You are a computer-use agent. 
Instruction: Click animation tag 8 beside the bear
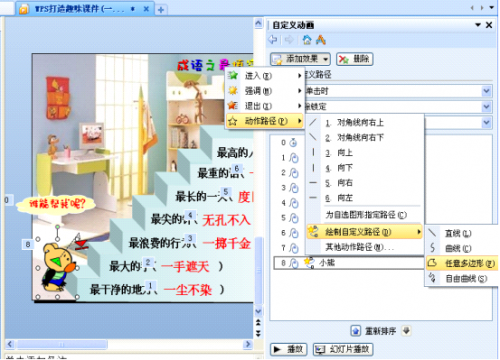click(x=28, y=245)
